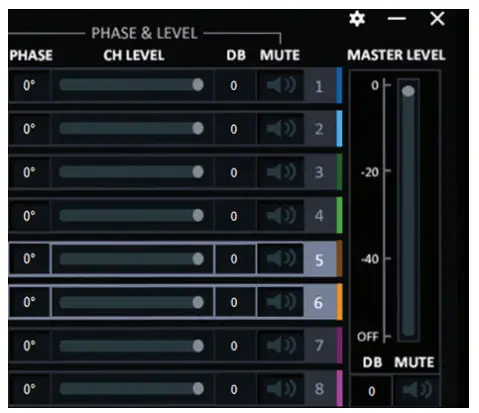Mute channel 5 with its speaker icon

[x=281, y=259]
